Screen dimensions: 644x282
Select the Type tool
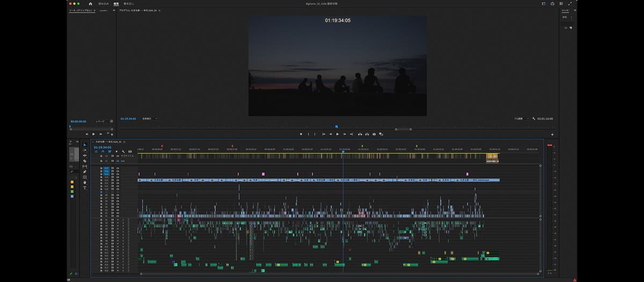(x=85, y=188)
